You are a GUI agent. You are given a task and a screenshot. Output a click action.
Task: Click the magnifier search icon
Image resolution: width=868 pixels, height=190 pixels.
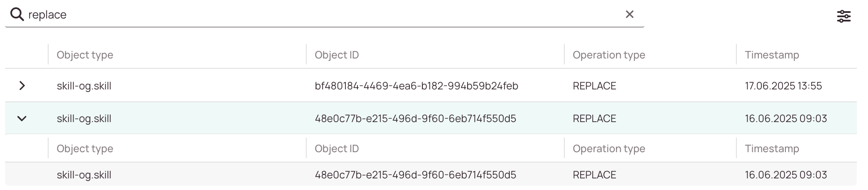17,15
